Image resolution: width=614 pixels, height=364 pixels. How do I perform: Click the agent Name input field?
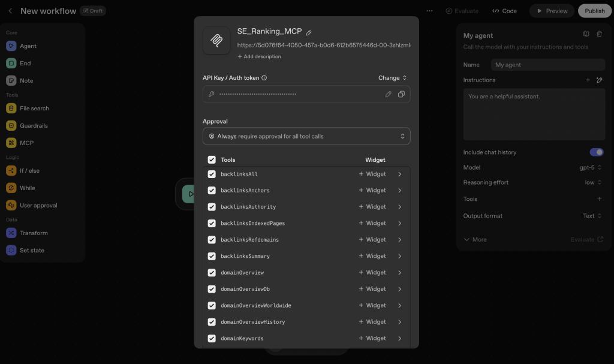[x=547, y=65]
